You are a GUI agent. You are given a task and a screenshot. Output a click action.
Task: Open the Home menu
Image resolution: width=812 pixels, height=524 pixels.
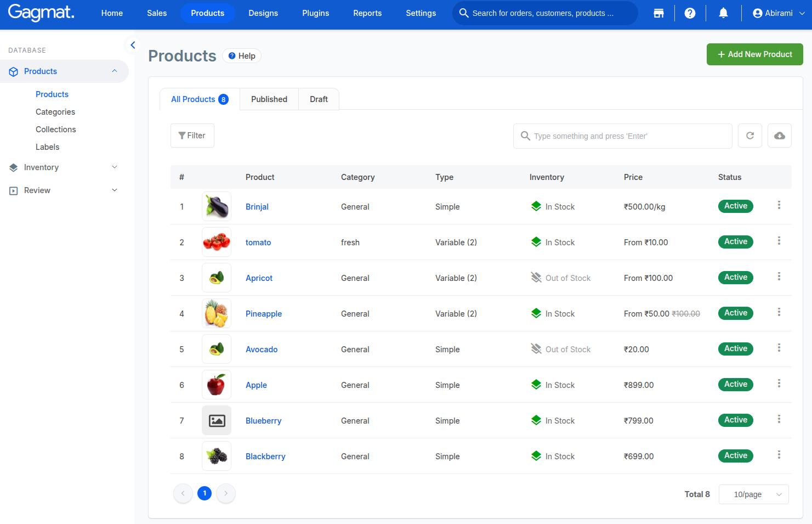tap(112, 13)
